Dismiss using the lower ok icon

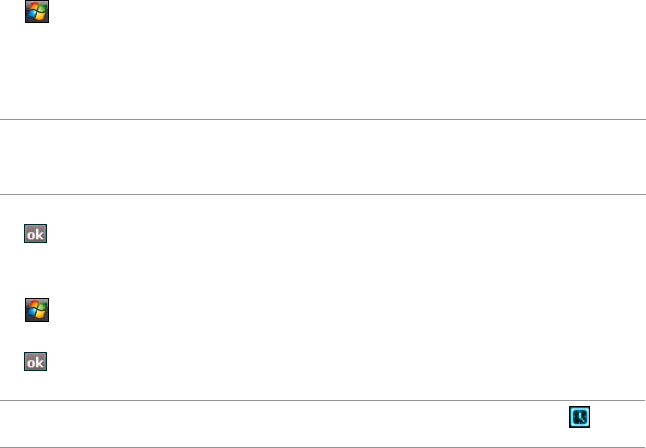pyautogui.click(x=35, y=361)
